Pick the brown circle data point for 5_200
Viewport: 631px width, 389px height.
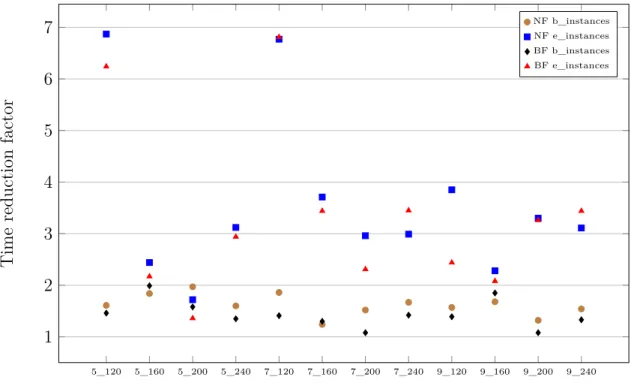pyautogui.click(x=192, y=287)
